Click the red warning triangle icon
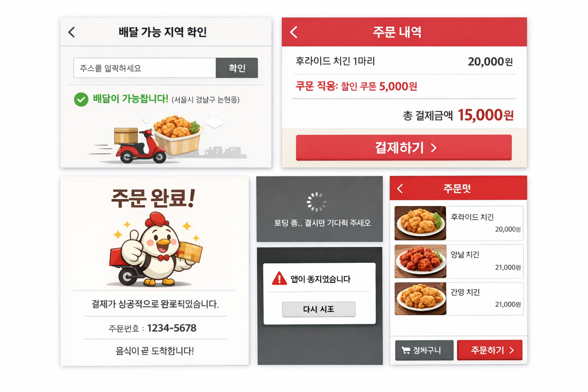 point(279,278)
